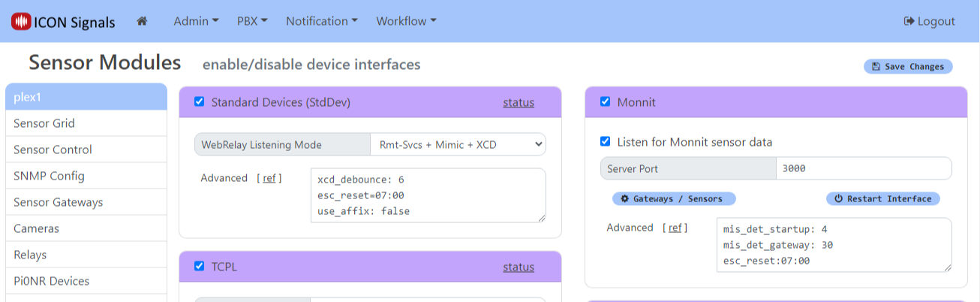Uncheck Listen for Monnit sensor data

pos(606,142)
